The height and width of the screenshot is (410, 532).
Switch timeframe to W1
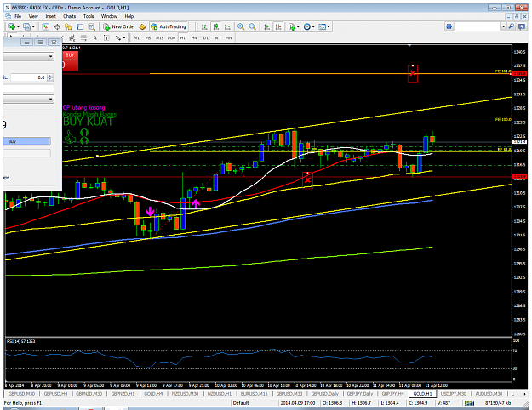218,38
